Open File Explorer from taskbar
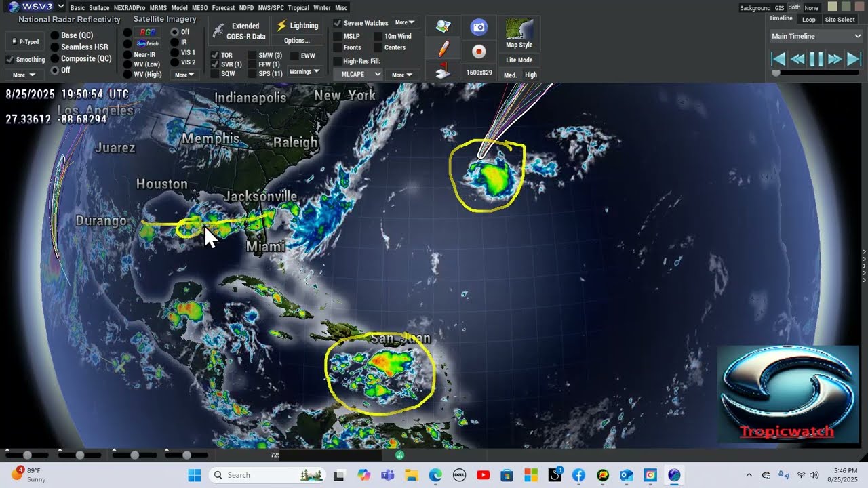Viewport: 868px width, 488px height. click(411, 475)
